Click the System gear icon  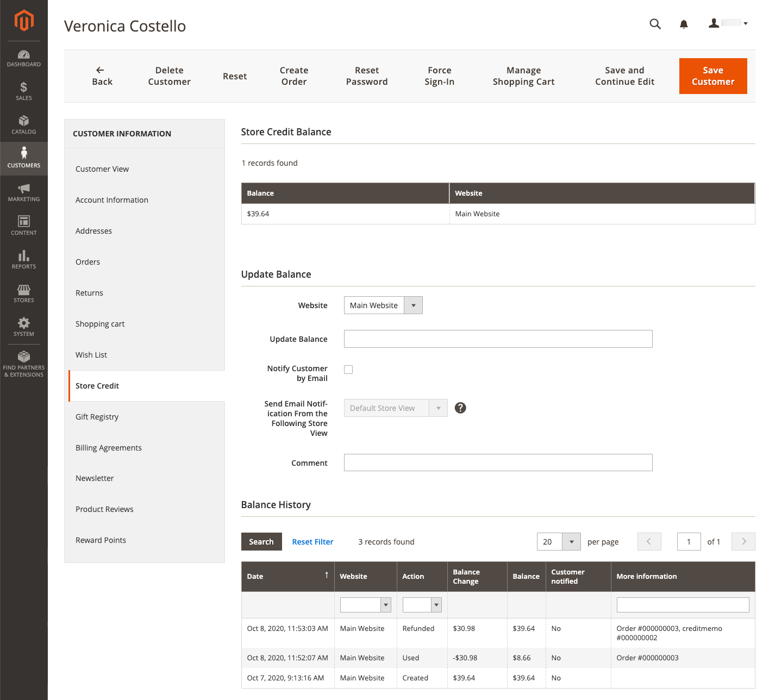[x=24, y=327]
